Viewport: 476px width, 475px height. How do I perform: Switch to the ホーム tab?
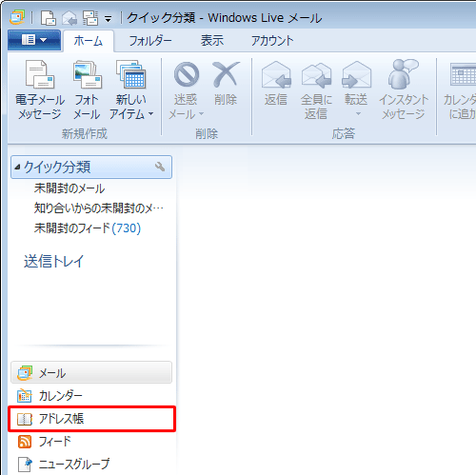pos(89,41)
